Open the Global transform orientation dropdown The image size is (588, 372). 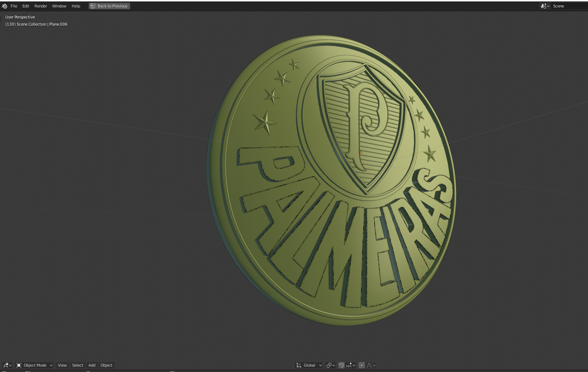309,365
